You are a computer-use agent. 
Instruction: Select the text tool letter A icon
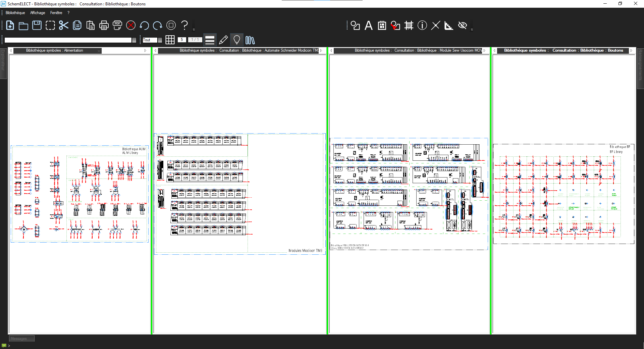[368, 26]
